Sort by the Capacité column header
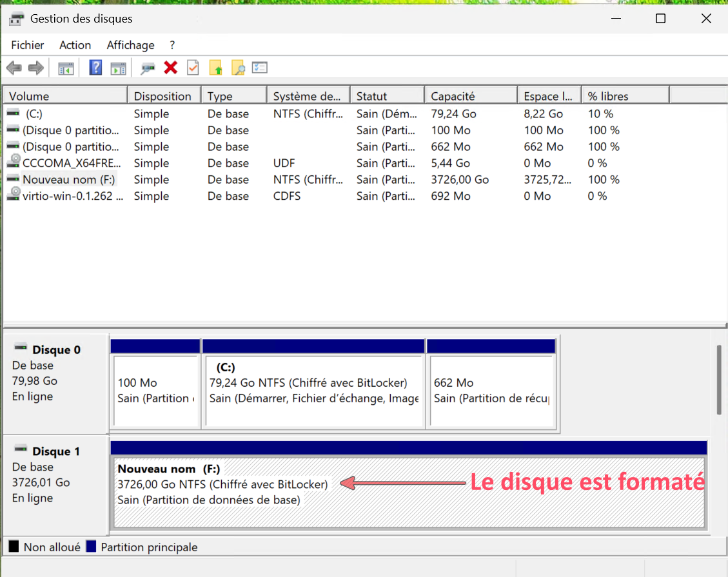Viewport: 728px width, 577px height. pos(470,96)
